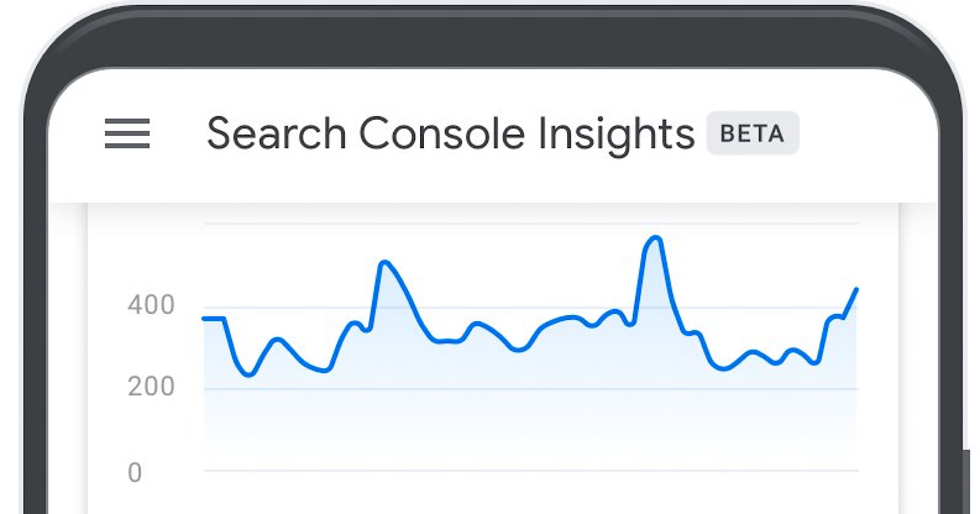Open Search Console Insights BETA details
Viewport: 980px width, 514px height.
coord(753,133)
